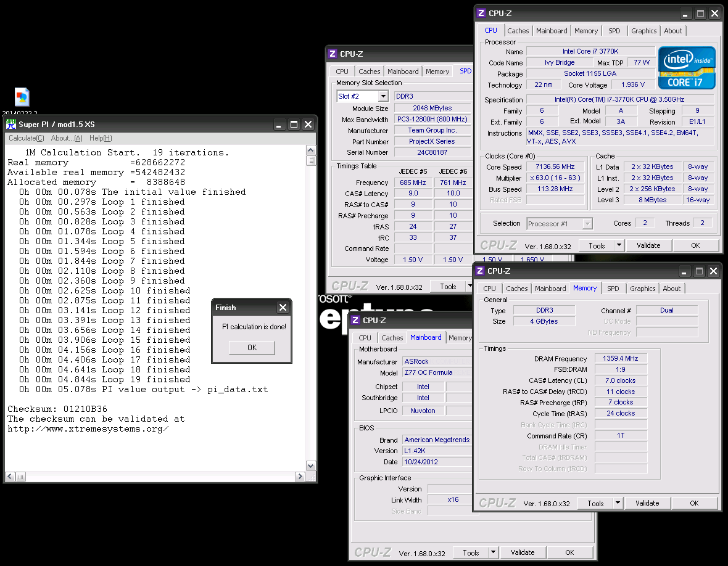Click the Checksum: 0121OB36 line
The width and height of the screenshot is (728, 566).
57,409
